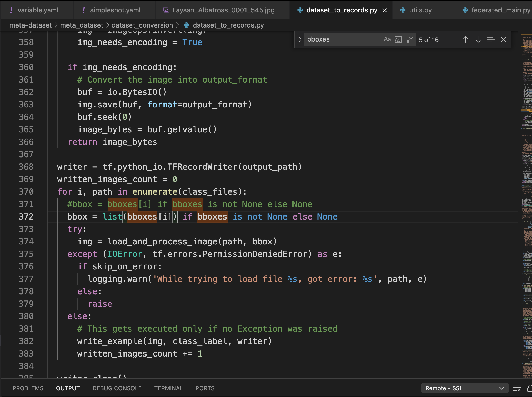Click the meta-dataset breadcrumb link
Viewport: 532px width, 397px height.
tap(30, 25)
